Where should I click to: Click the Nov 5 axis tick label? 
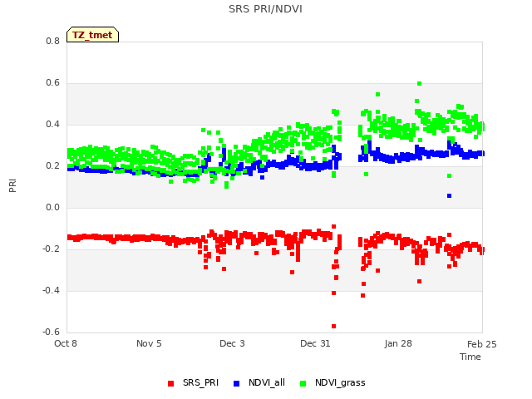[149, 343]
